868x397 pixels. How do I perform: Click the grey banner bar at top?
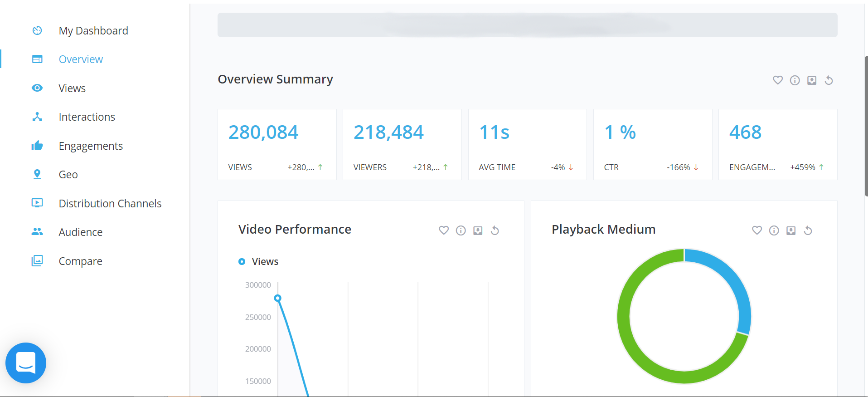[527, 25]
